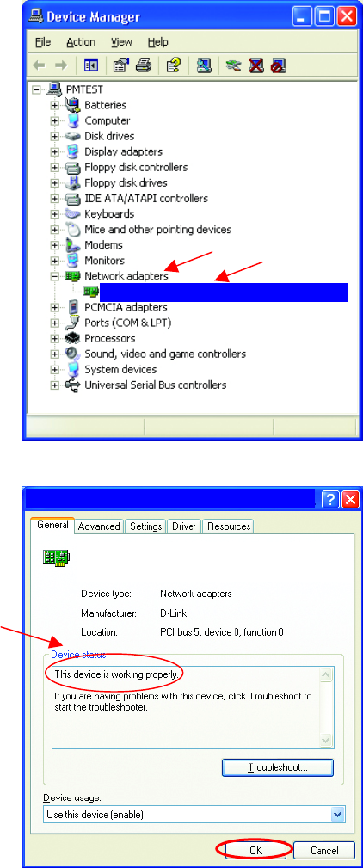Click the Update driver toolbar icon
Viewport: 363px width, 868px height.
point(233,66)
